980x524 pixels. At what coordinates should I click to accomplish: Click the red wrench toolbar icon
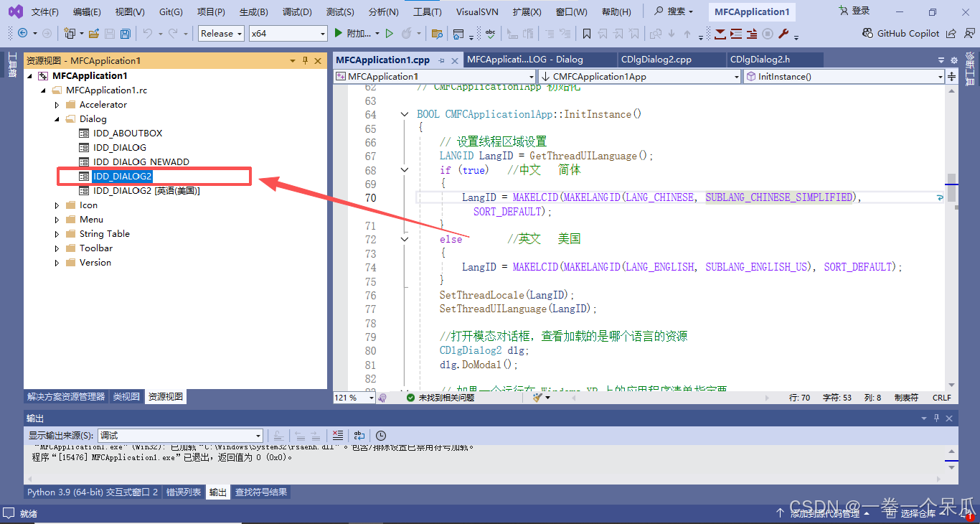pos(783,33)
